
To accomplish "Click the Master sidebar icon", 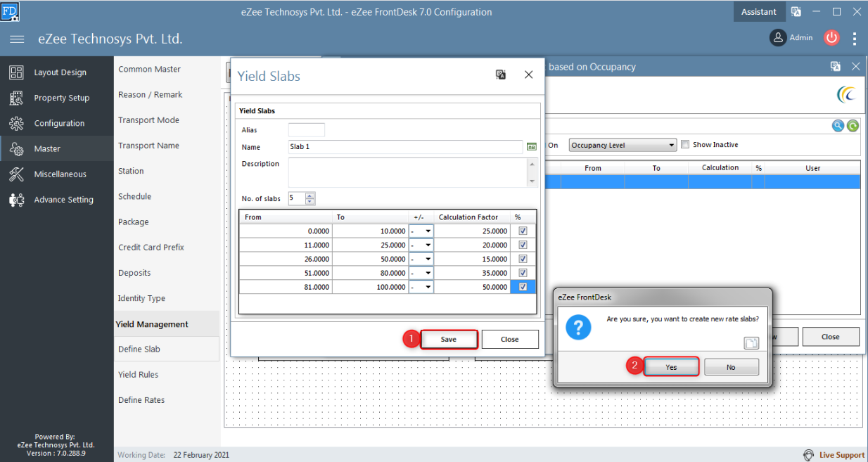I will pyautogui.click(x=16, y=148).
